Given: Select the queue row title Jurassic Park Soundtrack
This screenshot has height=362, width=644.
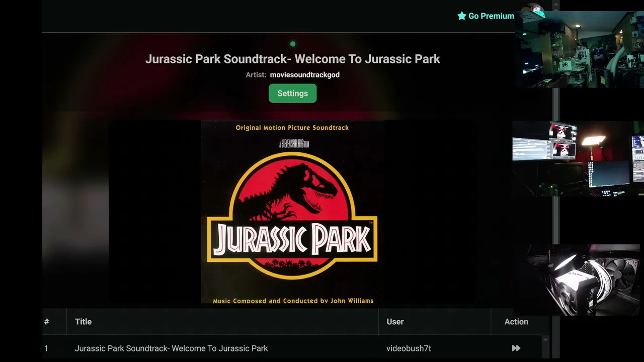Looking at the screenshot, I should point(171,348).
